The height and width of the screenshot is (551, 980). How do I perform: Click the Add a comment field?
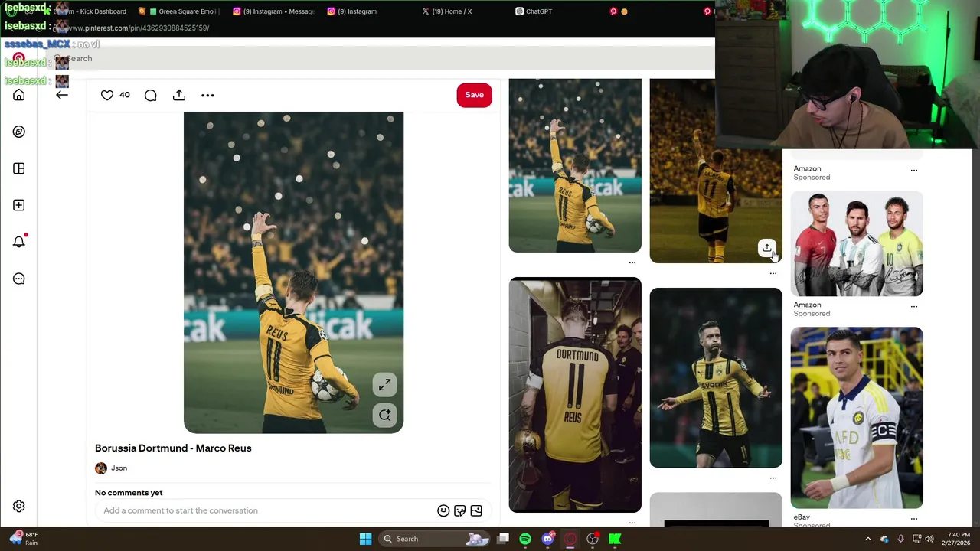(x=268, y=510)
